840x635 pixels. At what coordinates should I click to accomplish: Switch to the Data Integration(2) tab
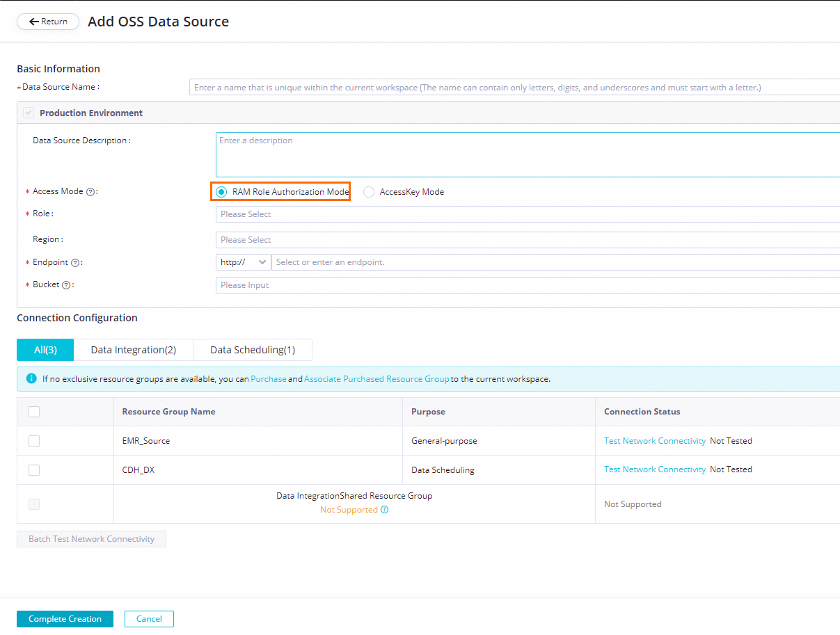[x=133, y=350]
